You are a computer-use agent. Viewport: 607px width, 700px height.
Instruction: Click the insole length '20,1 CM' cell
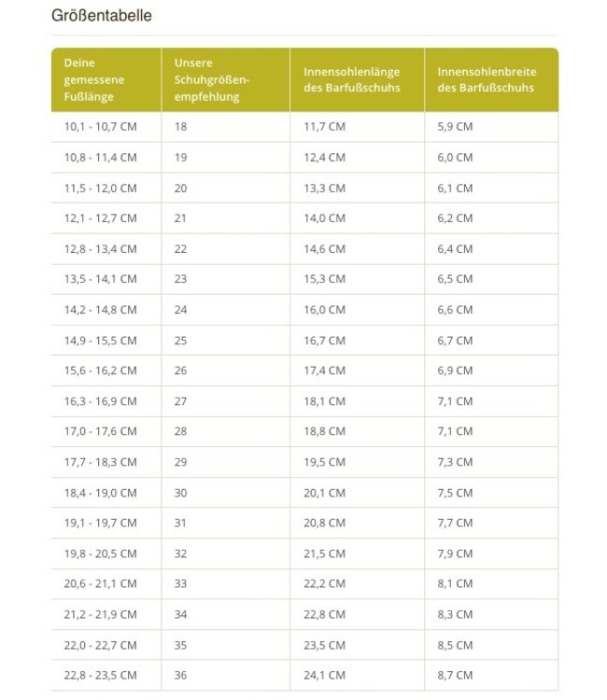click(324, 493)
